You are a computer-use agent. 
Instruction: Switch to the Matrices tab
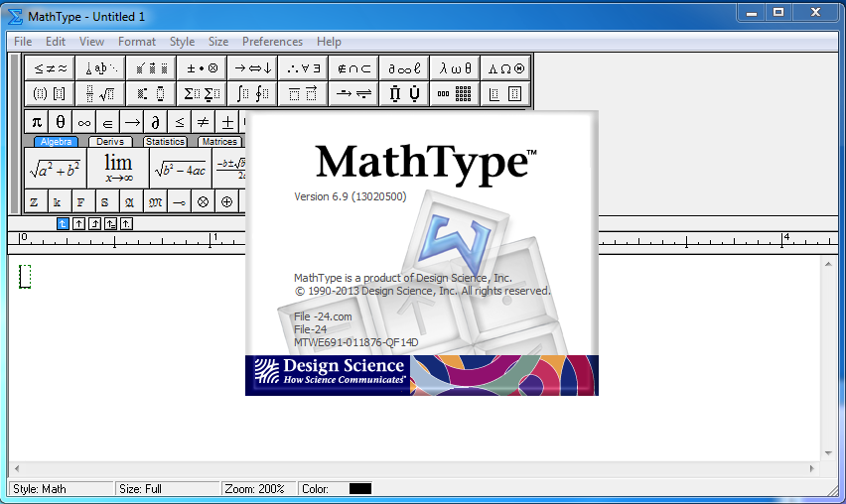click(219, 142)
